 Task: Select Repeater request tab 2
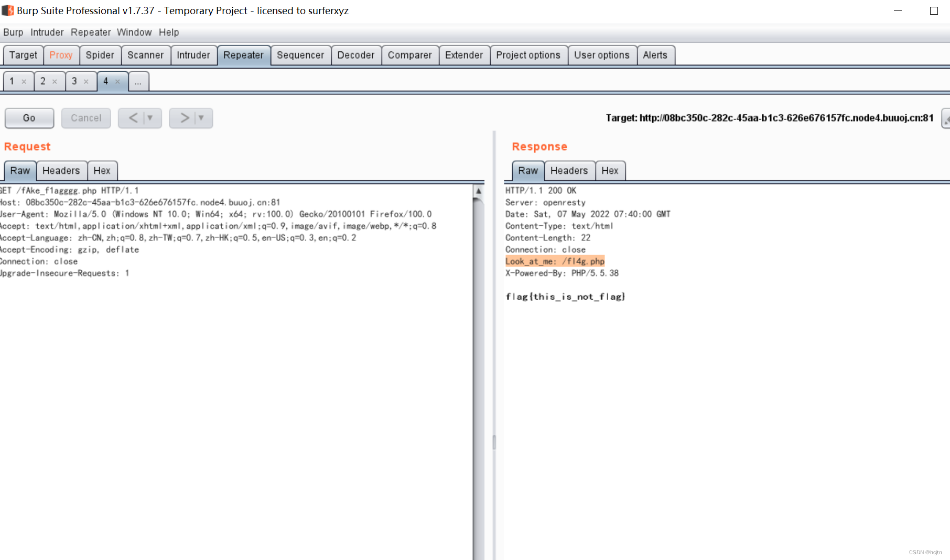[43, 81]
